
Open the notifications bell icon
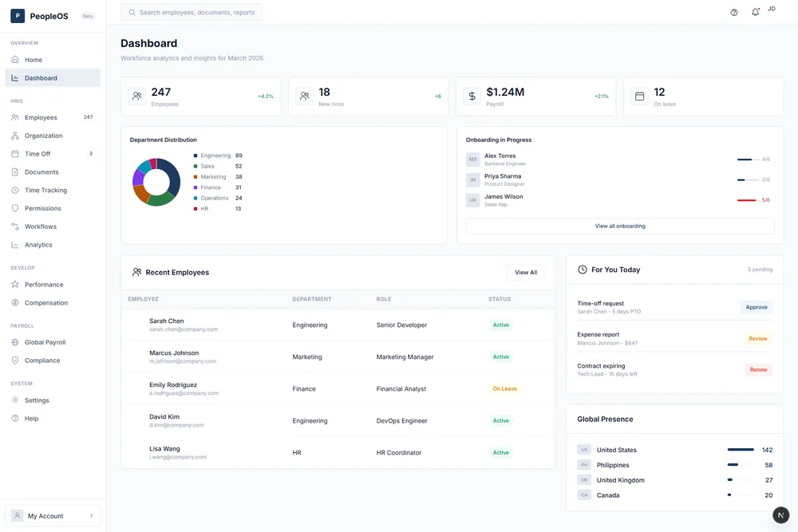click(x=755, y=12)
